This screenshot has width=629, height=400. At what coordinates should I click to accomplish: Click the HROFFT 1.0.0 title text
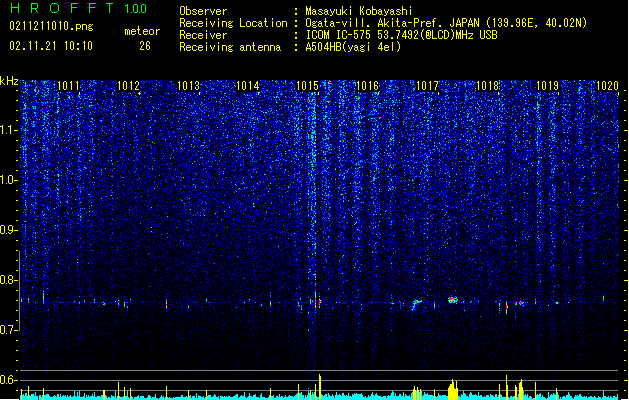(79, 8)
